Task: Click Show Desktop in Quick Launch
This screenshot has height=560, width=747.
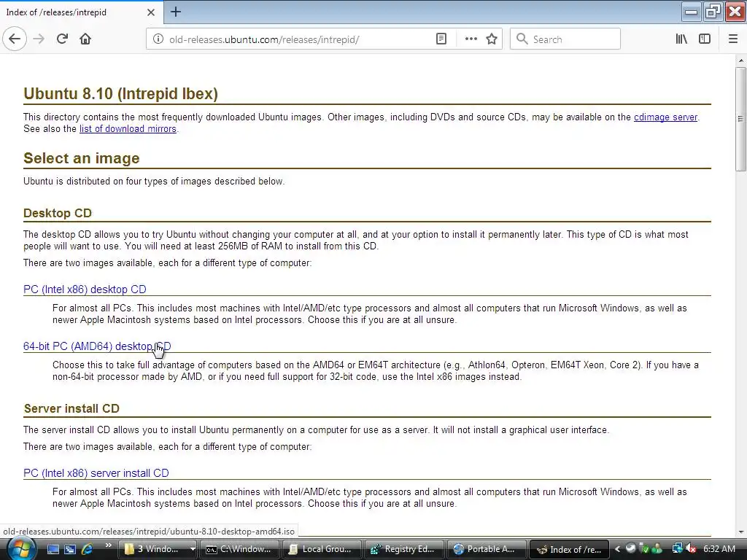Action: (x=53, y=550)
